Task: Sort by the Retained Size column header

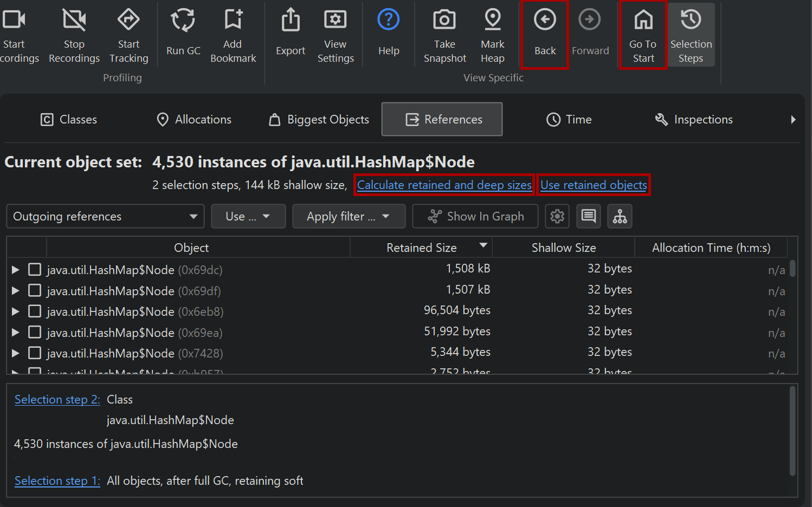Action: pyautogui.click(x=421, y=248)
